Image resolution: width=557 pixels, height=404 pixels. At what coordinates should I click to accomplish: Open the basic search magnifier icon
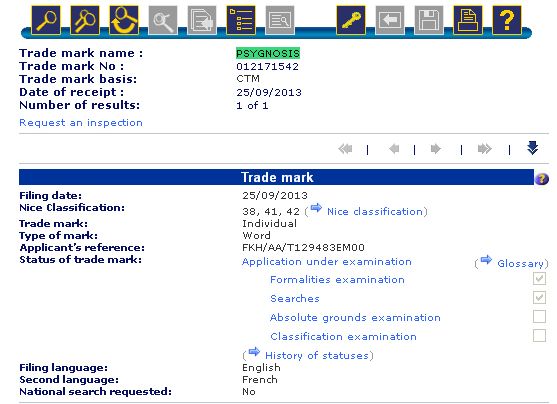[x=46, y=20]
